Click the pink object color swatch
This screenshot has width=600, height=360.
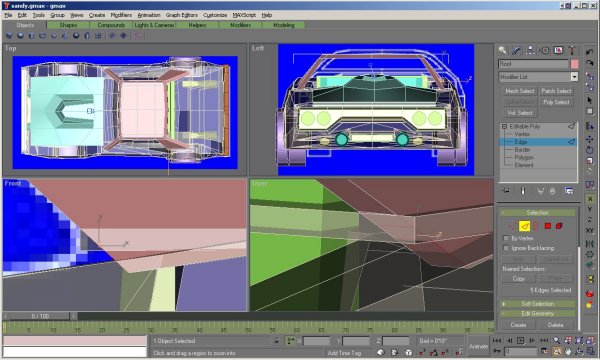(574, 64)
